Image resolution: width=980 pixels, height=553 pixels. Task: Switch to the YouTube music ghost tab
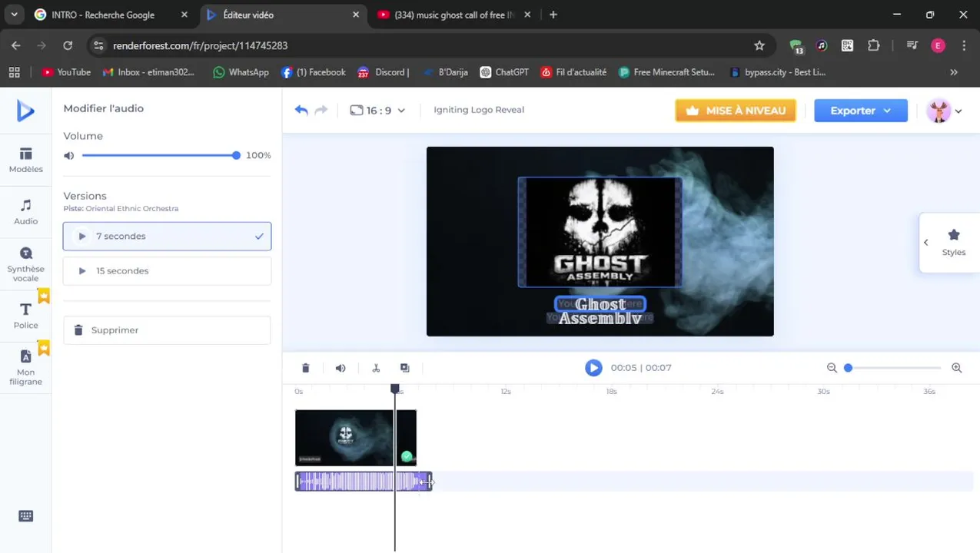(454, 15)
